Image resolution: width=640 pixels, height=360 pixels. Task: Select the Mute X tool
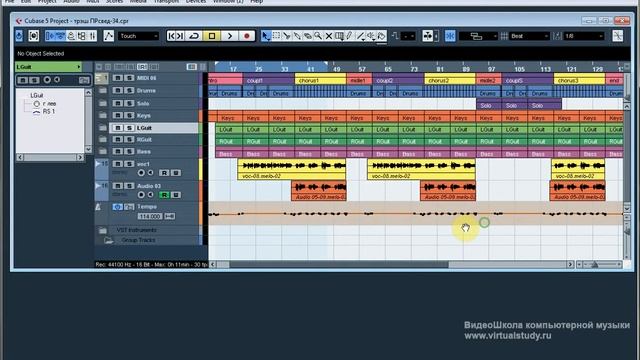329,36
